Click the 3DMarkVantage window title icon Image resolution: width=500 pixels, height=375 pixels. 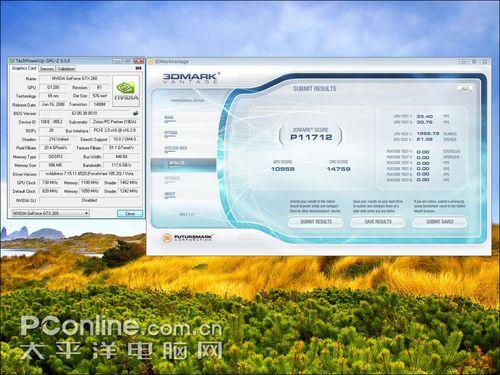150,62
